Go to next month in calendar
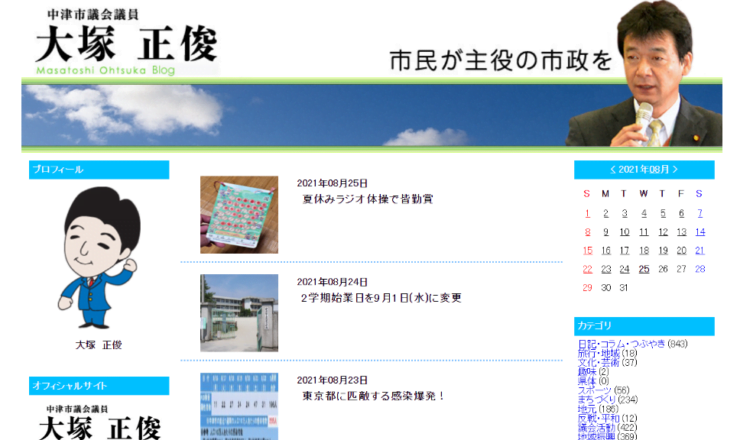This screenshot has height=440, width=740. click(676, 169)
